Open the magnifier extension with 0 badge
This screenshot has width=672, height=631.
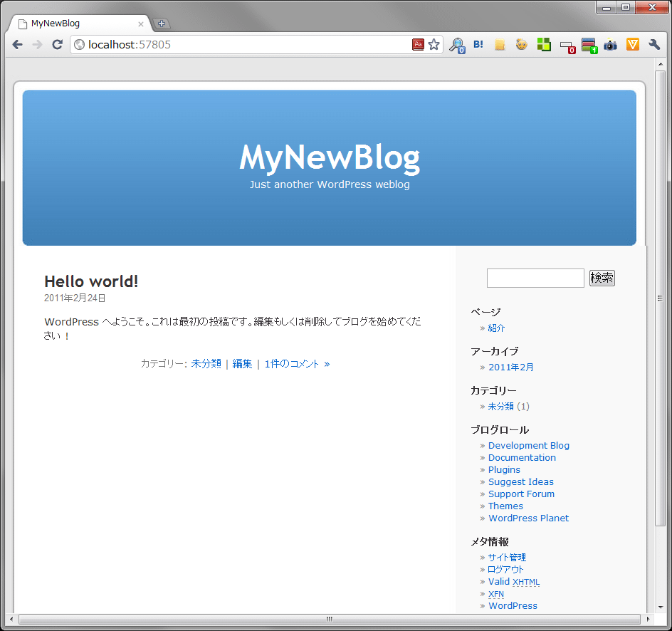point(457,45)
